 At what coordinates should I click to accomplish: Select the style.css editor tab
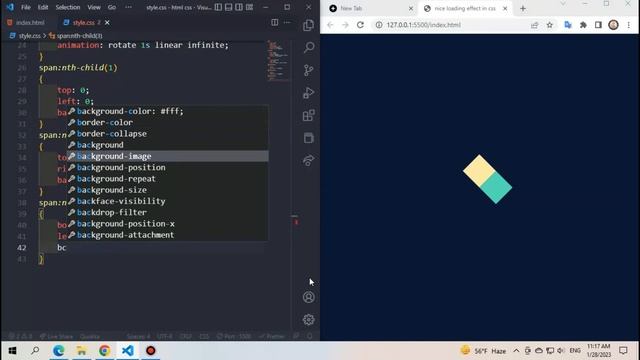[84, 22]
